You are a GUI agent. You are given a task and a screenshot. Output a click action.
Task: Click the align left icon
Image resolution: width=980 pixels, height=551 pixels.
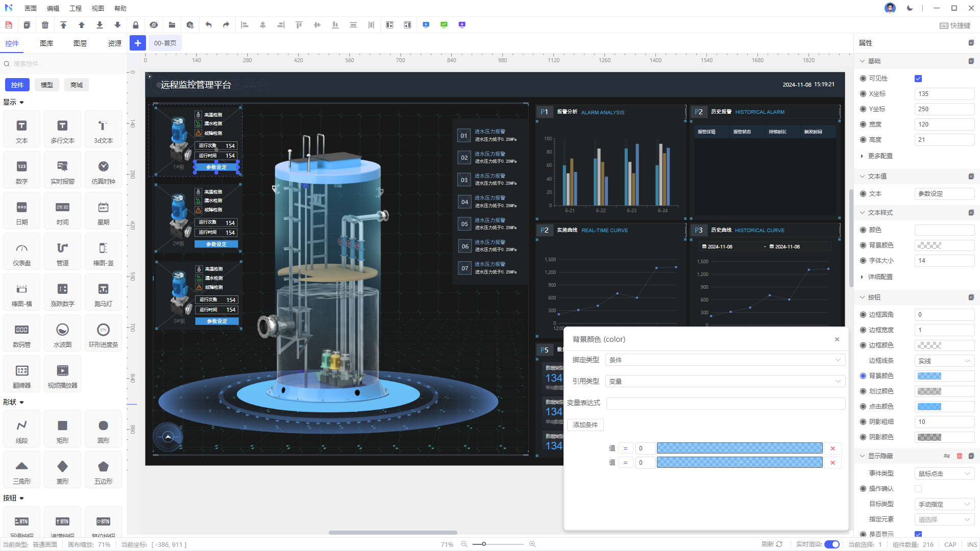[x=244, y=25]
